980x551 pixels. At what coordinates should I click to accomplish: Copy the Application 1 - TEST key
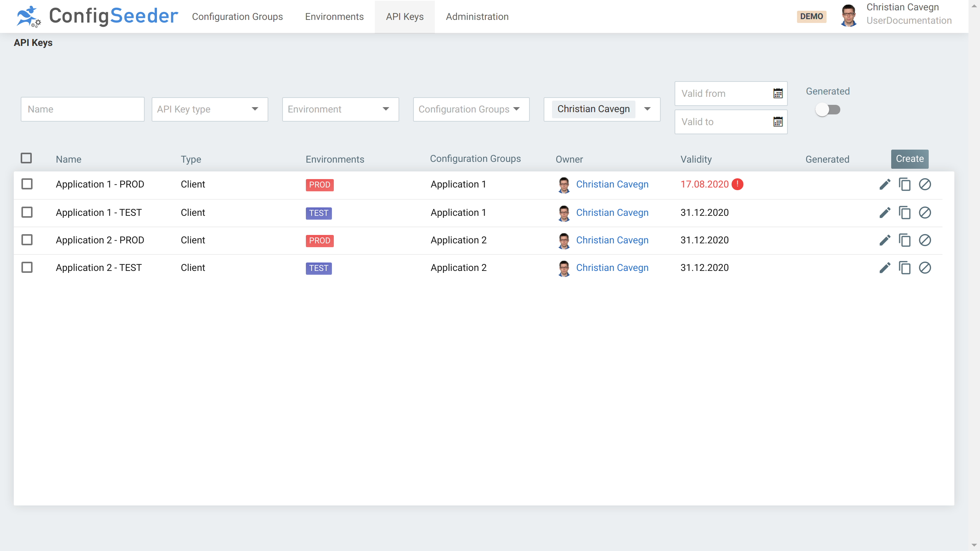click(x=905, y=213)
